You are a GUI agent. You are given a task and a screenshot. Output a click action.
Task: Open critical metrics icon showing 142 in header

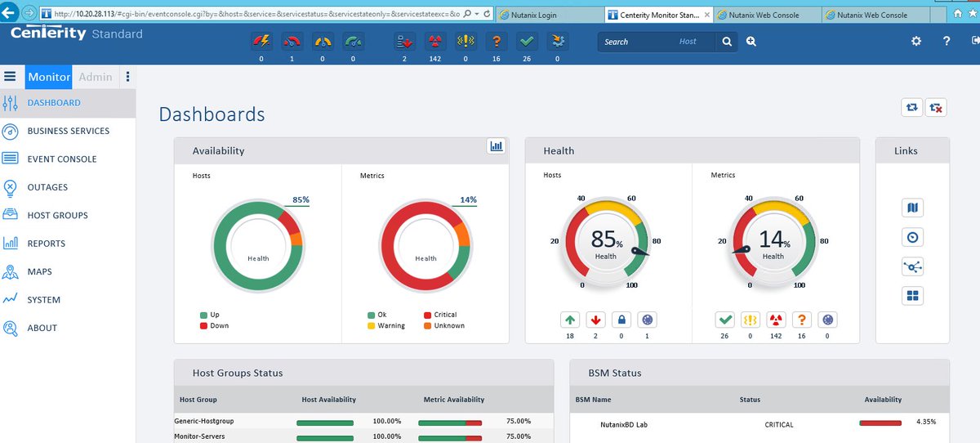(x=435, y=41)
